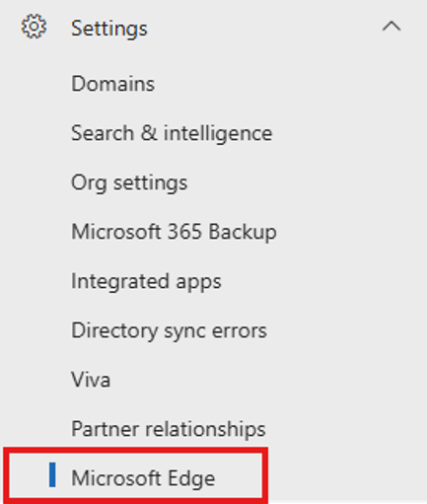
Task: Collapse the Settings section with the chevron
Action: [391, 27]
